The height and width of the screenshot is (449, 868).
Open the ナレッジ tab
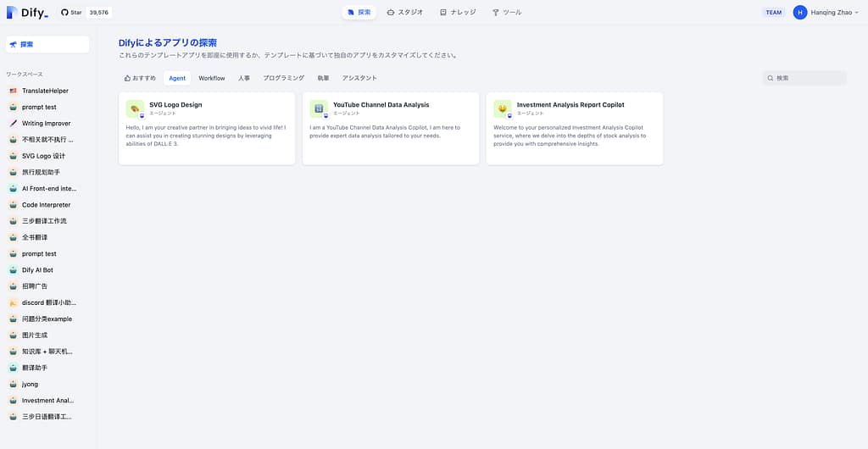pos(458,13)
